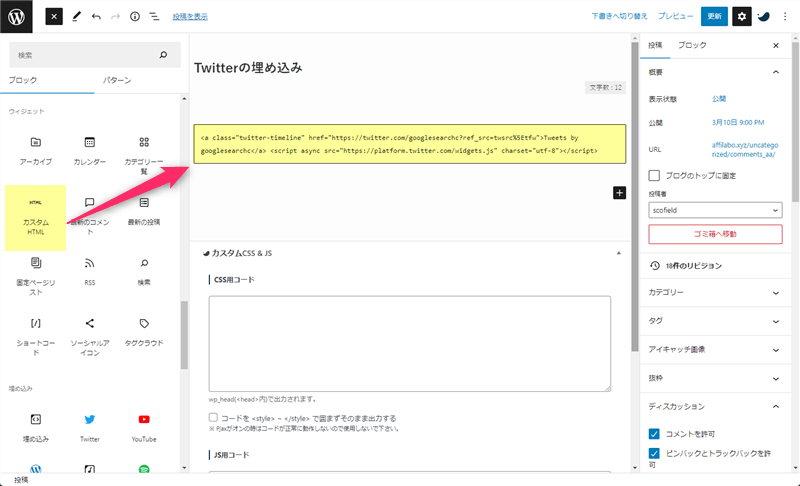Screen dimensions: 800x486
Task: Expand the カテゴリー section
Action: tap(715, 293)
